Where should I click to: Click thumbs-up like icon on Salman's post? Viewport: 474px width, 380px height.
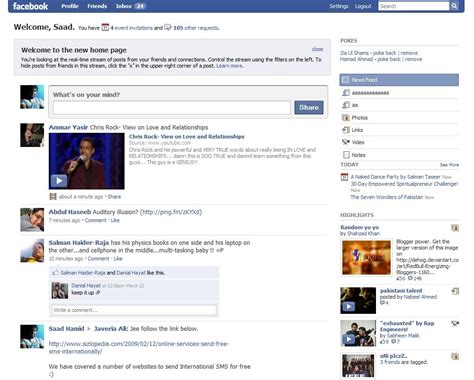pos(55,273)
